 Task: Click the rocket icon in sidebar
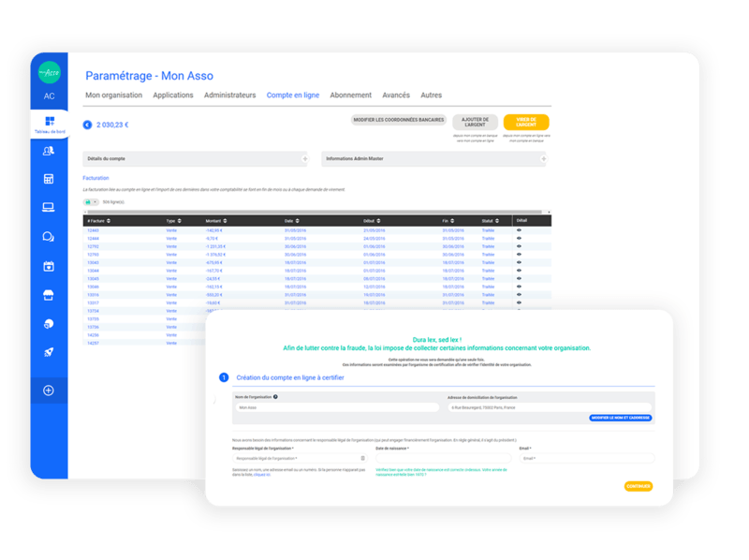(x=49, y=352)
